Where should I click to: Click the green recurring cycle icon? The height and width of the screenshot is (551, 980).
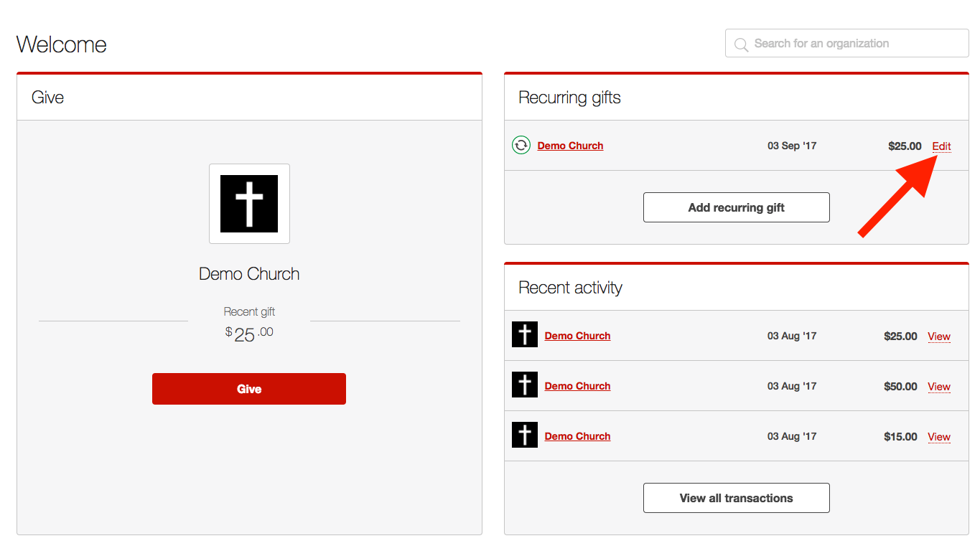click(x=521, y=146)
